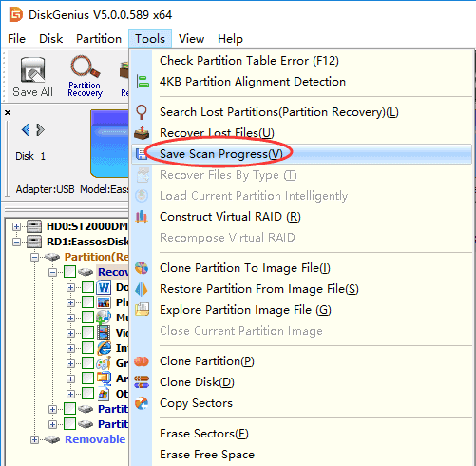Check the Recovered partition checkbox

tap(69, 272)
